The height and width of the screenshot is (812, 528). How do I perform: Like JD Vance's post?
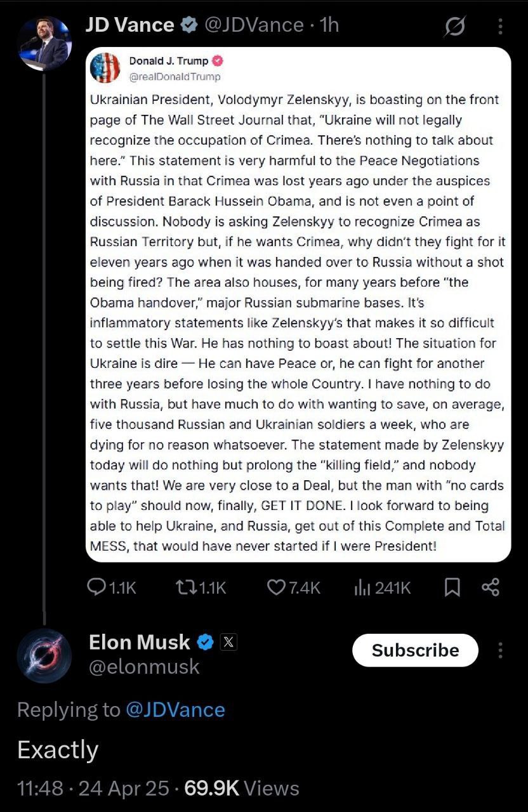[276, 588]
